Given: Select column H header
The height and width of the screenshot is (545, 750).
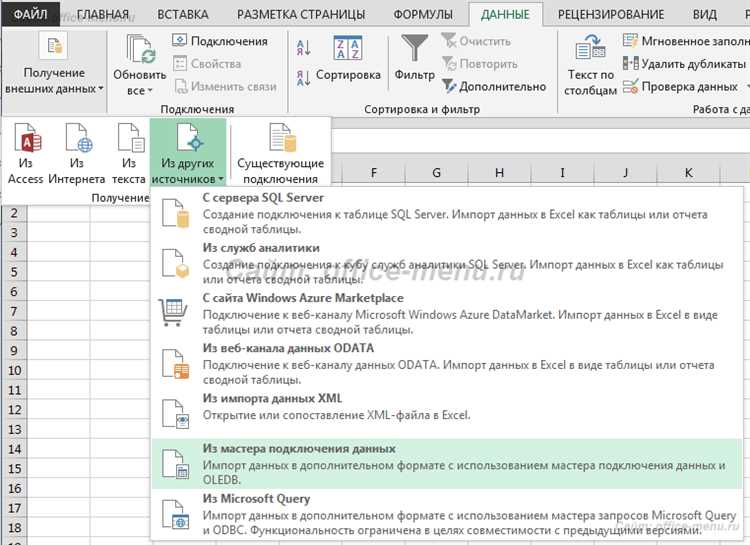Looking at the screenshot, I should (499, 173).
